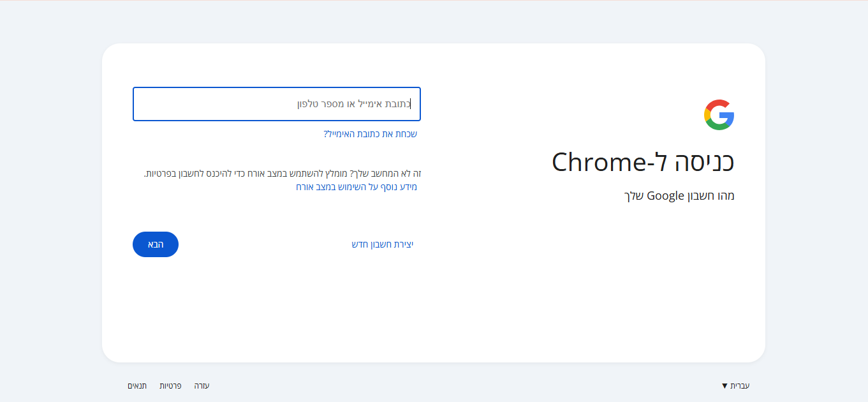
Task: Open the 'פרטיות' privacy link
Action: click(x=170, y=385)
